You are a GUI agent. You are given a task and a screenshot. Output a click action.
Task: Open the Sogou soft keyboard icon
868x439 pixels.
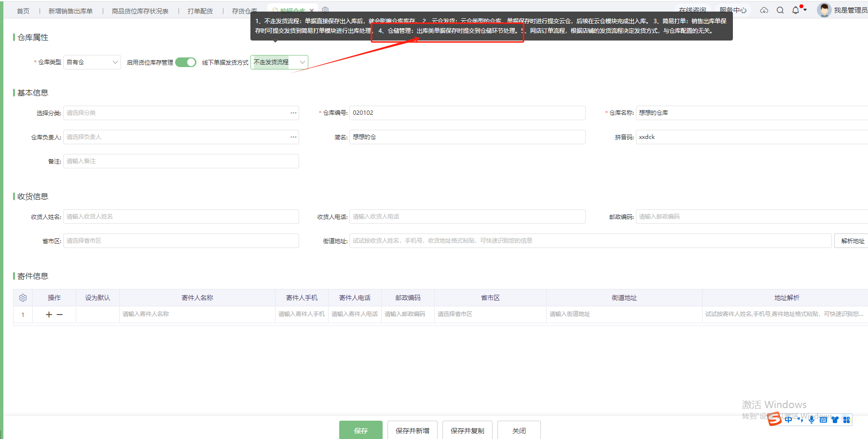pyautogui.click(x=823, y=420)
